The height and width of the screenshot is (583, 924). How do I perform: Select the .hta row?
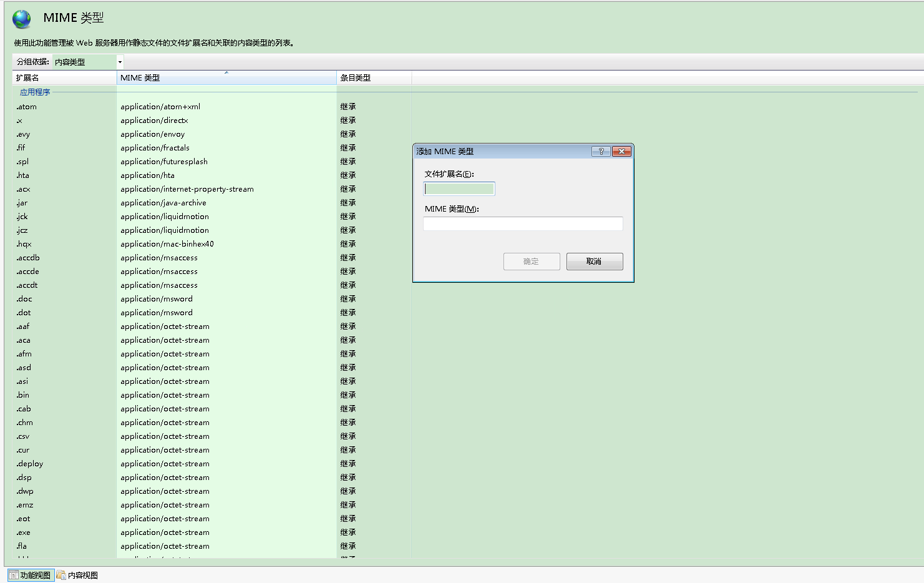pos(212,175)
